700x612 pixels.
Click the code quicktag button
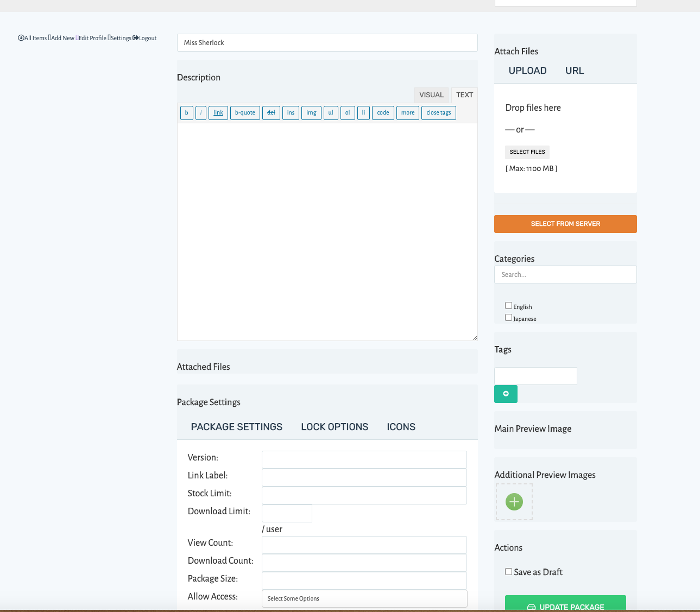click(x=383, y=113)
